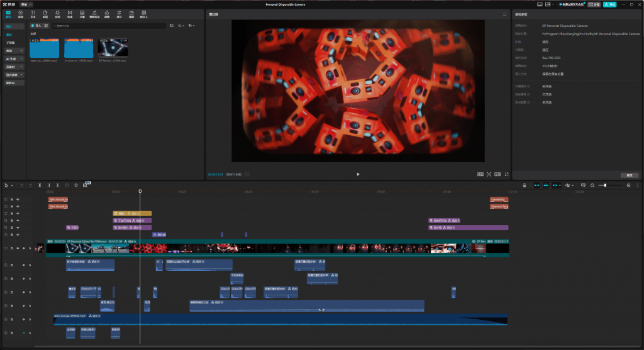This screenshot has height=350, width=644.
Task: Lock the main video track
Action: [x=12, y=249]
